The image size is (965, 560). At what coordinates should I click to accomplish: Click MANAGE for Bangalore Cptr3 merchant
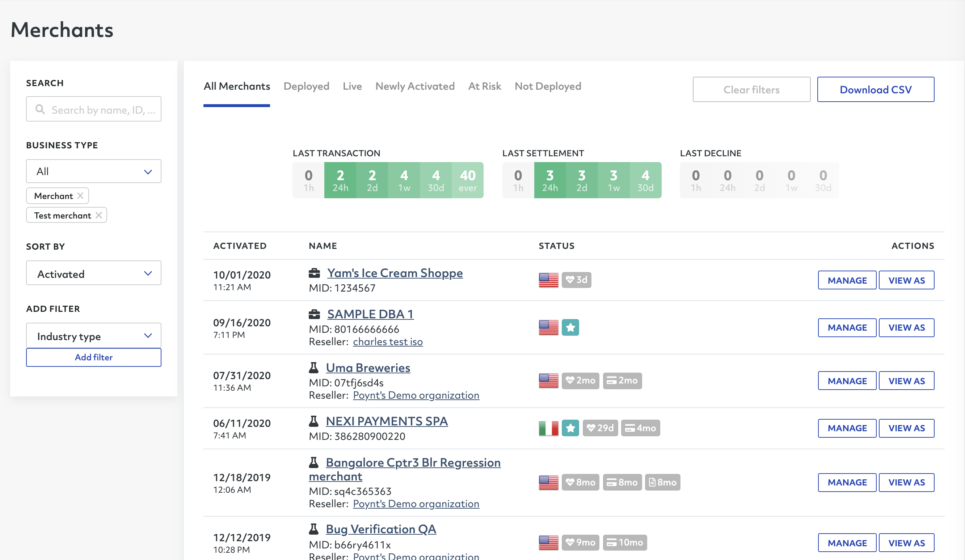pyautogui.click(x=847, y=482)
